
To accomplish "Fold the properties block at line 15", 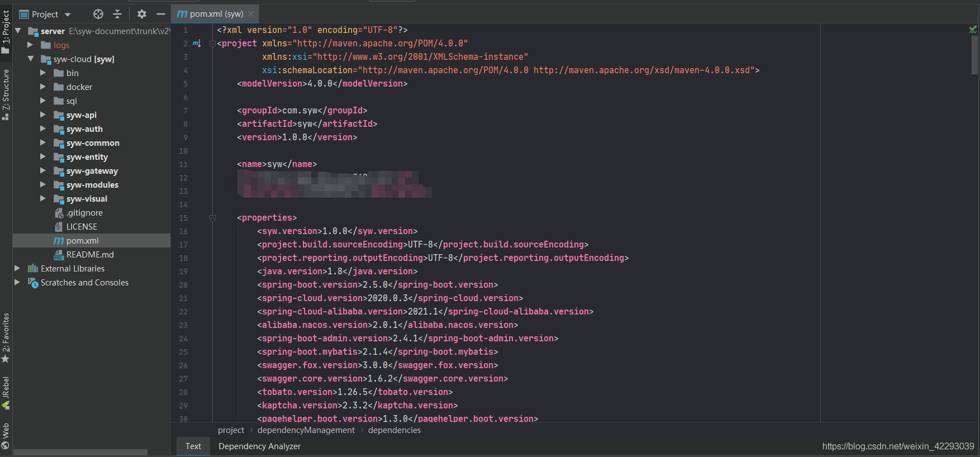I will click(x=212, y=218).
